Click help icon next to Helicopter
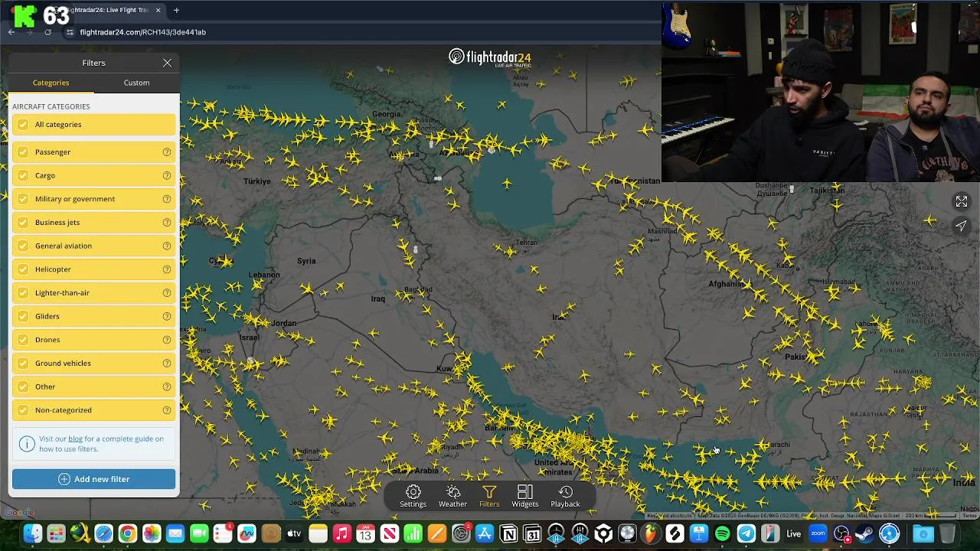The height and width of the screenshot is (551, 980). pos(166,269)
